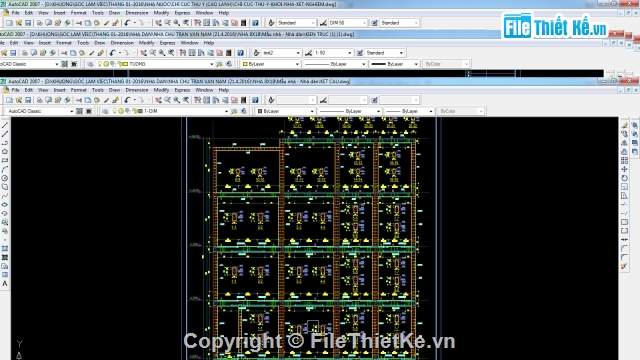The height and width of the screenshot is (360, 640).
Task: Open QuickCalc calculator icon in XET CAU window
Action: 244,100
